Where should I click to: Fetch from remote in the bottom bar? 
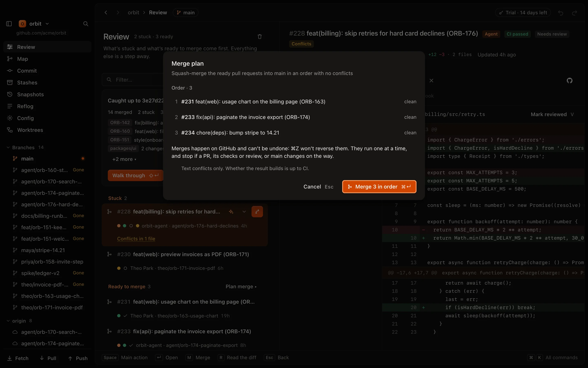point(18,358)
